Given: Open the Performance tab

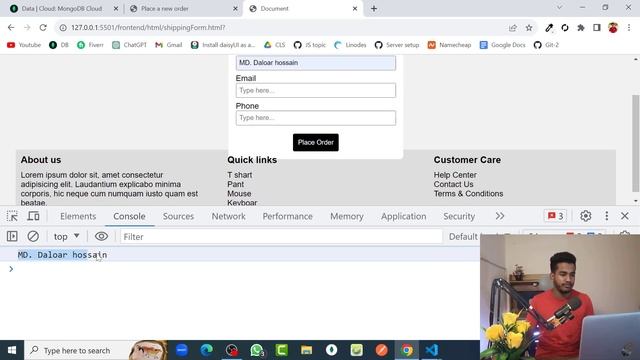Looking at the screenshot, I should tap(287, 216).
